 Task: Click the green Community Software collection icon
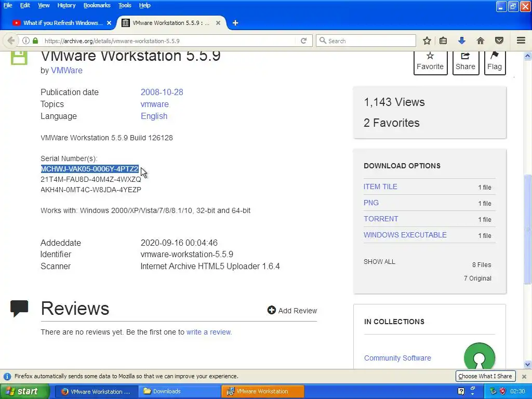tap(479, 356)
